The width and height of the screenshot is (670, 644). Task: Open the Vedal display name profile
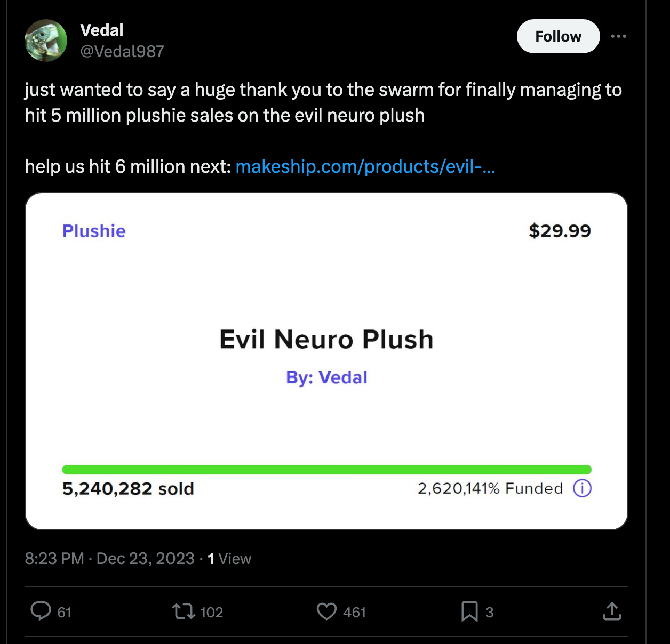pyautogui.click(x=101, y=30)
